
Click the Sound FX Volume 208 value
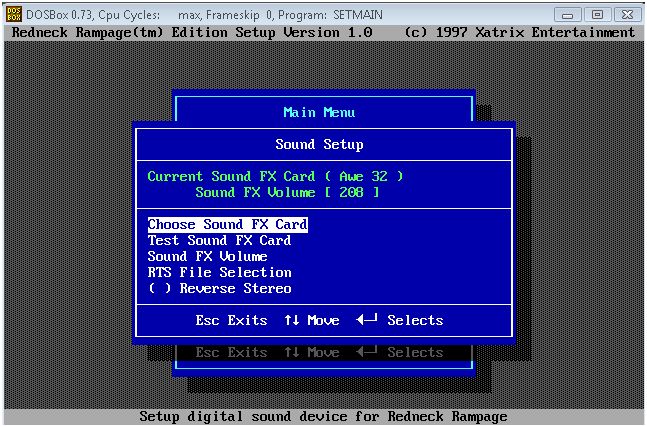[352, 193]
